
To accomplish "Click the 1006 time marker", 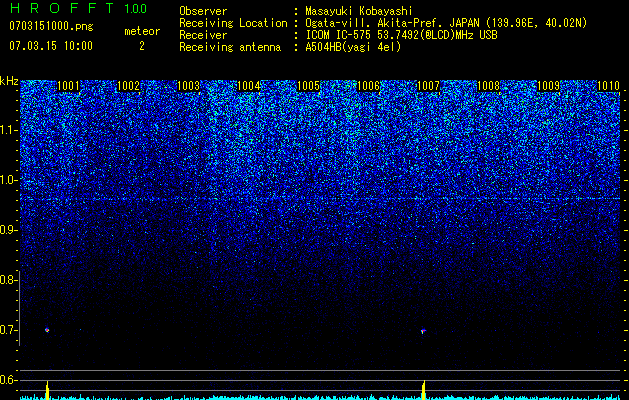I will click(x=368, y=86).
